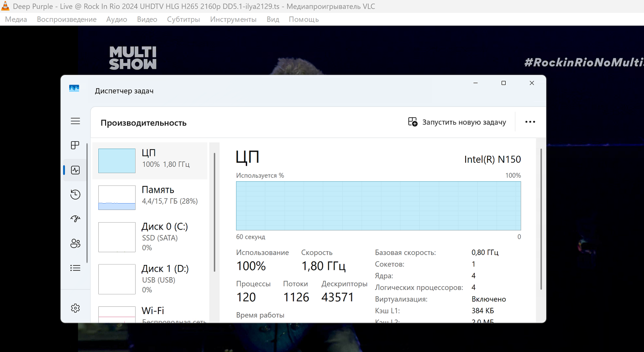Open Task Manager settings gear icon
This screenshot has width=644, height=352.
click(x=75, y=308)
